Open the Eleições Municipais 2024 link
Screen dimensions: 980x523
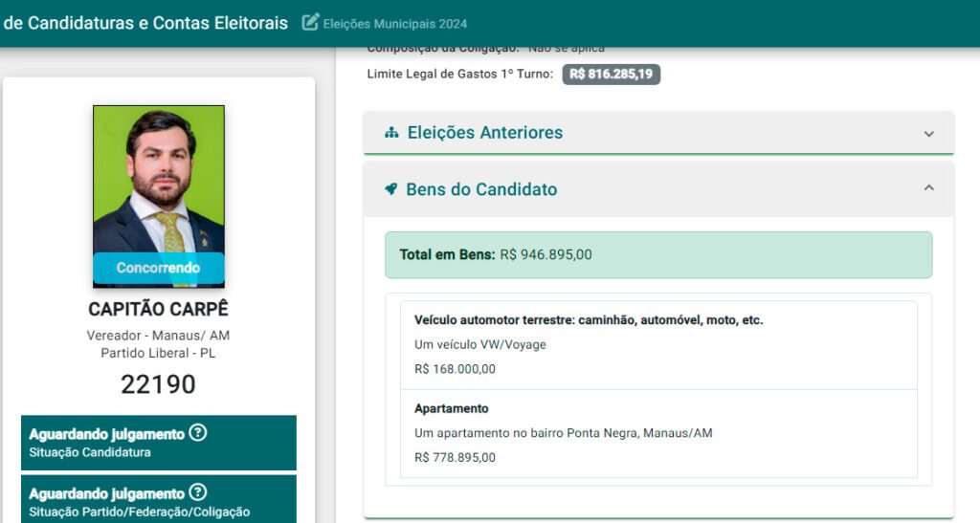[x=395, y=23]
